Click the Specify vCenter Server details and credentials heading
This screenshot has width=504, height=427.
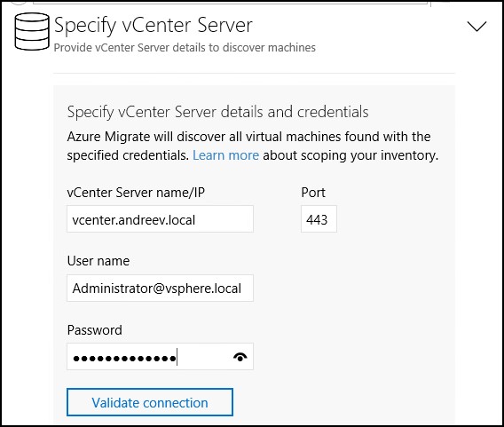point(217,112)
